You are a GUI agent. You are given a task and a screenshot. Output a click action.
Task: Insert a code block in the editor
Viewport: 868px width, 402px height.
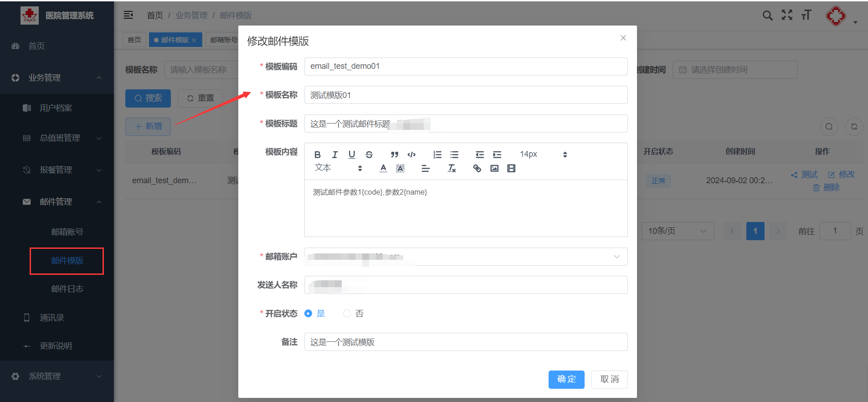point(411,155)
